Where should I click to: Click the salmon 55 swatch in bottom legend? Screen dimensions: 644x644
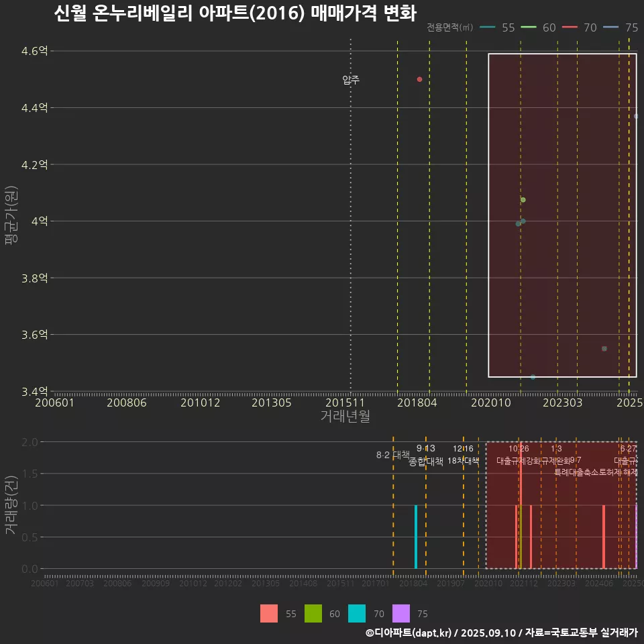269,613
